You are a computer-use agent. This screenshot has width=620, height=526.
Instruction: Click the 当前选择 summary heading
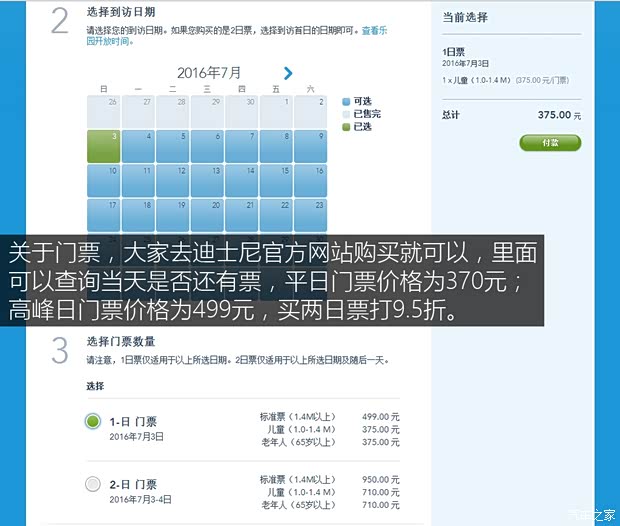point(465,17)
